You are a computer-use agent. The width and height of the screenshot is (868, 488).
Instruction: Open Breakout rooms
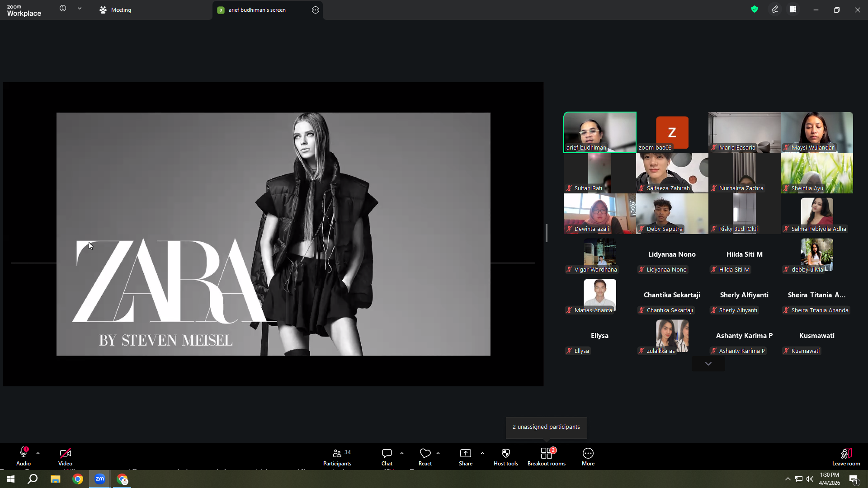pyautogui.click(x=547, y=457)
